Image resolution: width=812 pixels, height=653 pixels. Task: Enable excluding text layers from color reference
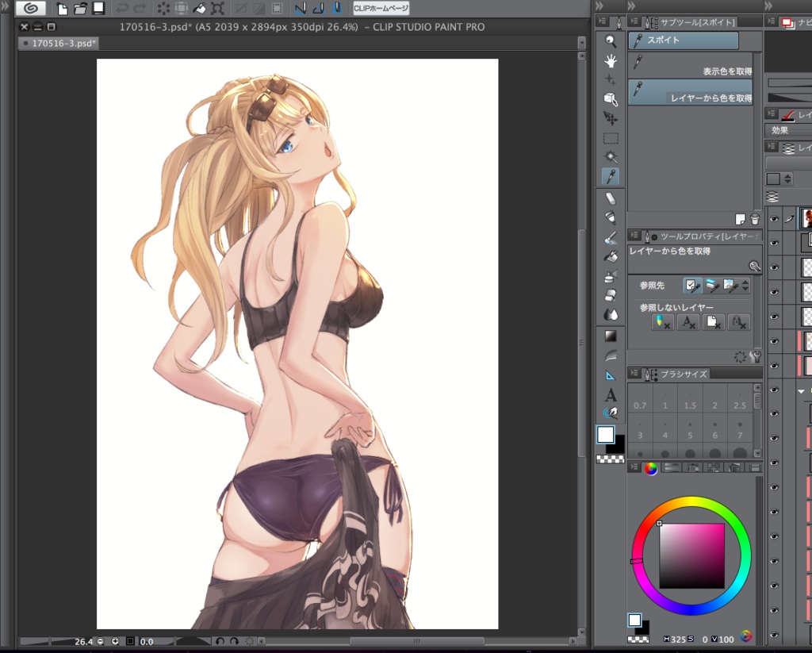(688, 322)
